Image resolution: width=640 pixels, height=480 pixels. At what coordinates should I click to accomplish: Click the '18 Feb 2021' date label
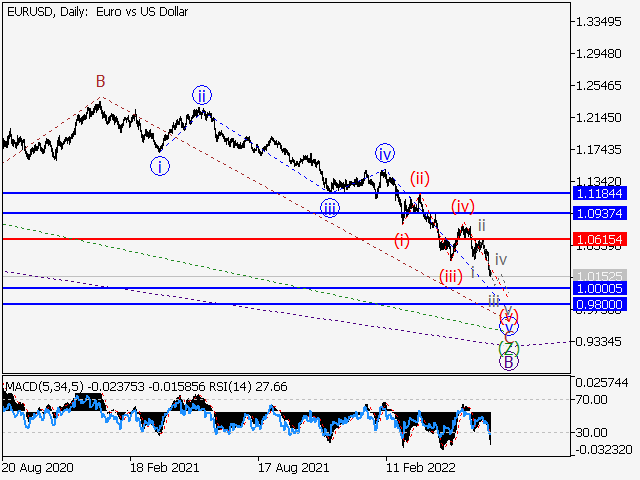pos(164,467)
